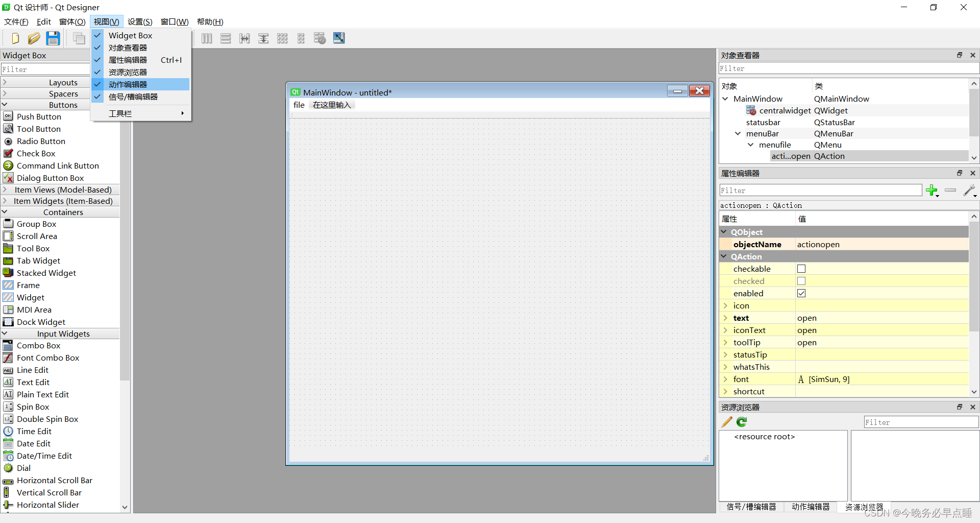The image size is (980, 523).
Task: Click the Save floppy disk icon
Action: (53, 38)
